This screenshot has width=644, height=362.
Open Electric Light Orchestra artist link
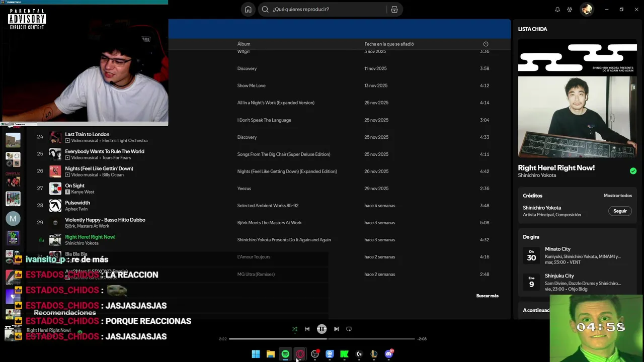pyautogui.click(x=125, y=141)
